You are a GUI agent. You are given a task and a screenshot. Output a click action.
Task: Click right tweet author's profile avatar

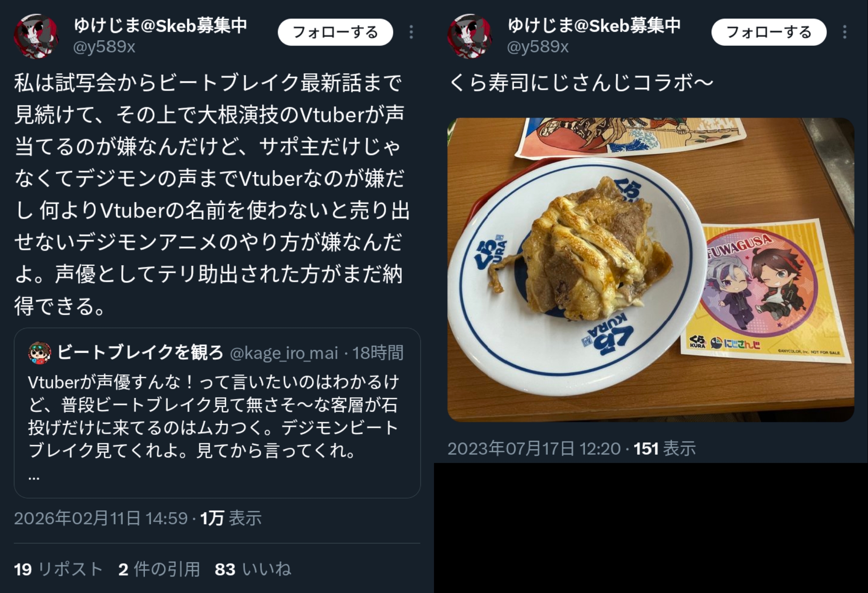[x=470, y=36]
